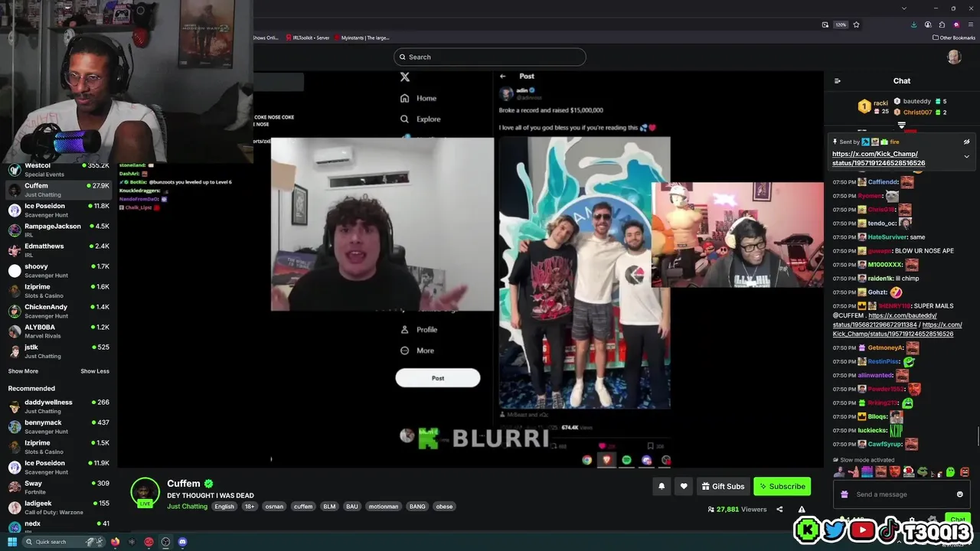Click the green Chat send button
The width and height of the screenshot is (980, 551).
(x=957, y=519)
